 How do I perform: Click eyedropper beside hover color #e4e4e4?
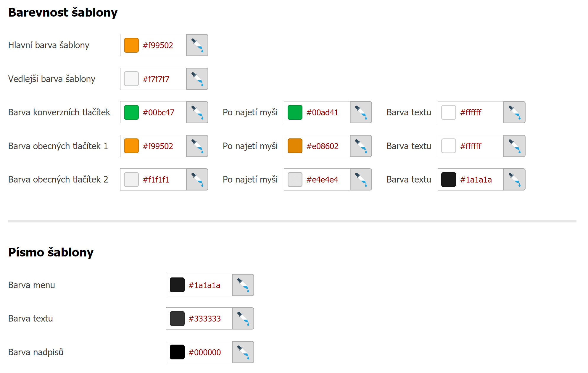click(x=361, y=180)
